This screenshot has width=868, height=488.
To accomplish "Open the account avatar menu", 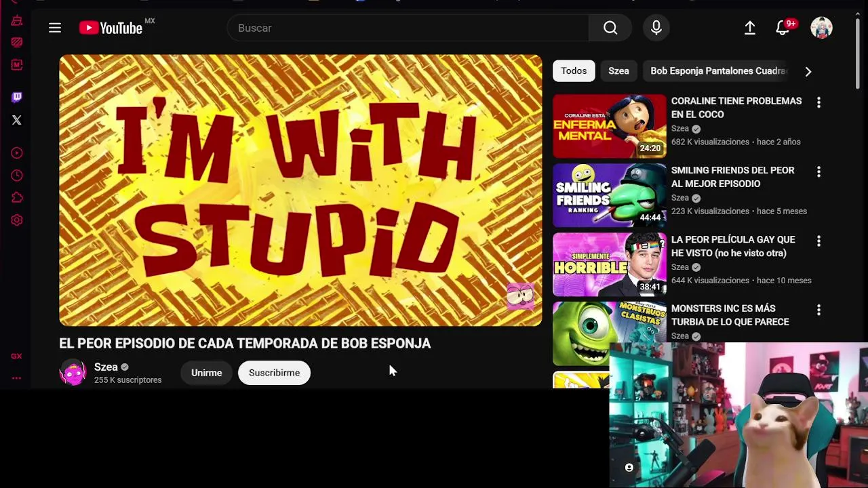I will pos(821,28).
